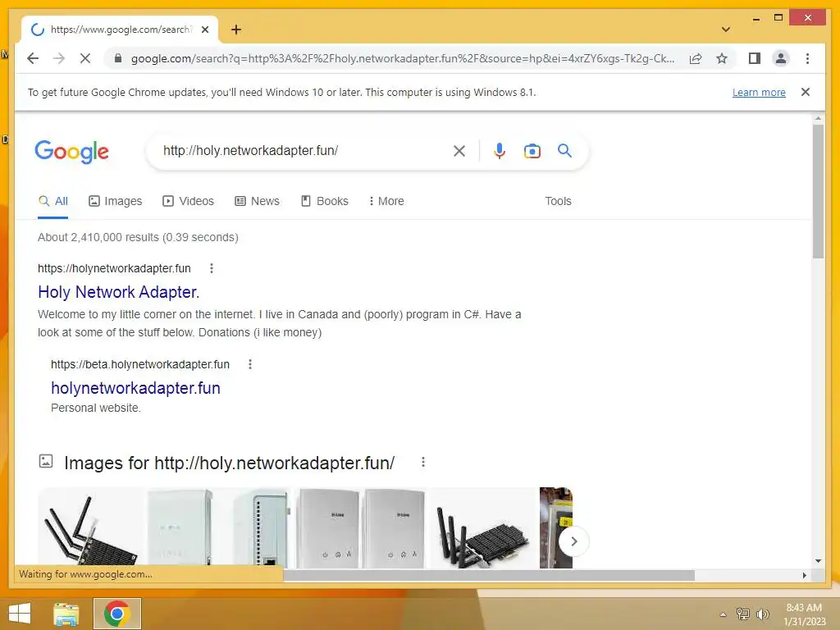
Task: Open the D-Link powerline adapters thumbnail
Action: coord(361,528)
